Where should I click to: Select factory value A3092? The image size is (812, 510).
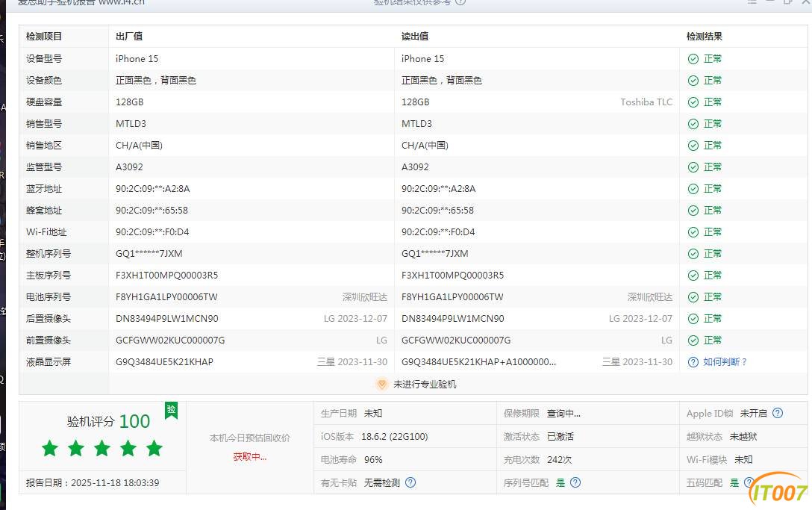tap(129, 167)
